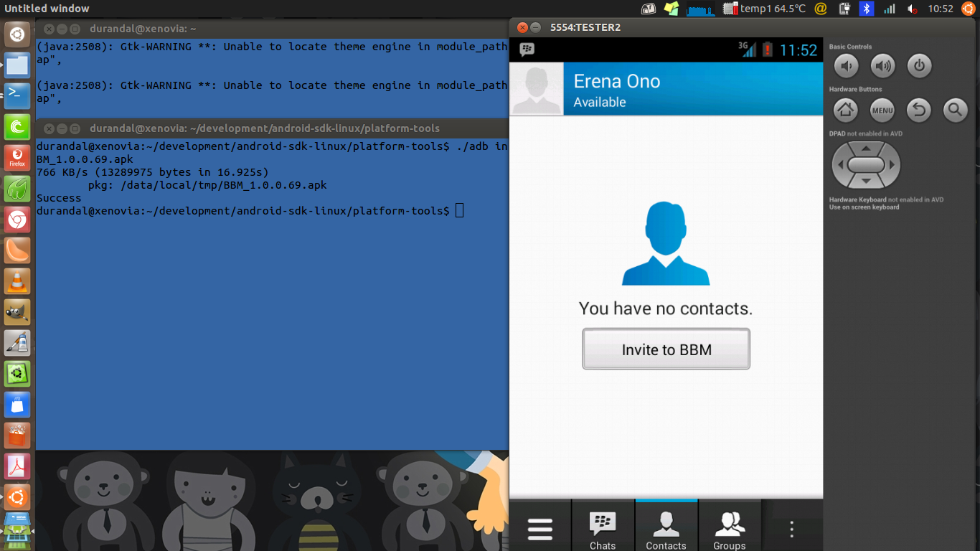Viewport: 980px width, 551px height.
Task: Click the emulator power button
Action: [919, 67]
